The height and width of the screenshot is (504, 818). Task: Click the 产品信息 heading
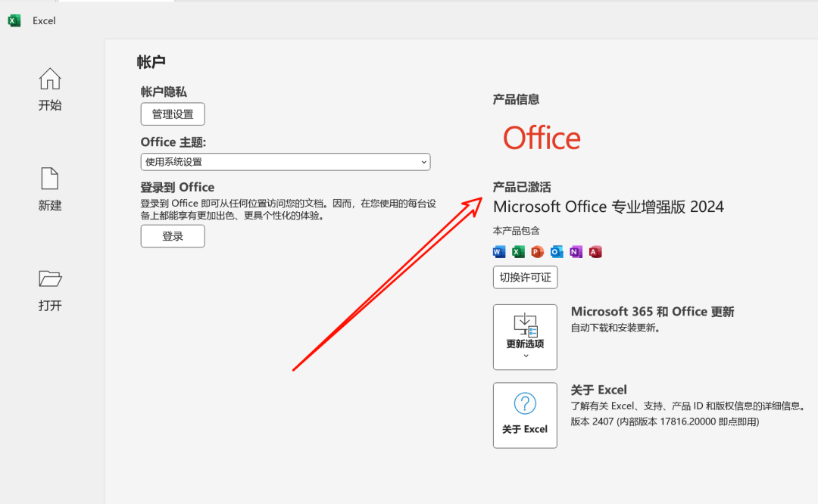[516, 99]
